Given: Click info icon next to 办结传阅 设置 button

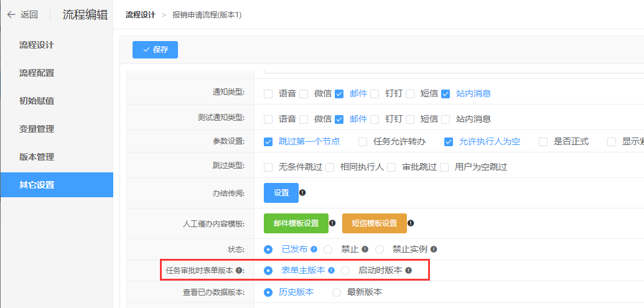Looking at the screenshot, I should [x=302, y=193].
